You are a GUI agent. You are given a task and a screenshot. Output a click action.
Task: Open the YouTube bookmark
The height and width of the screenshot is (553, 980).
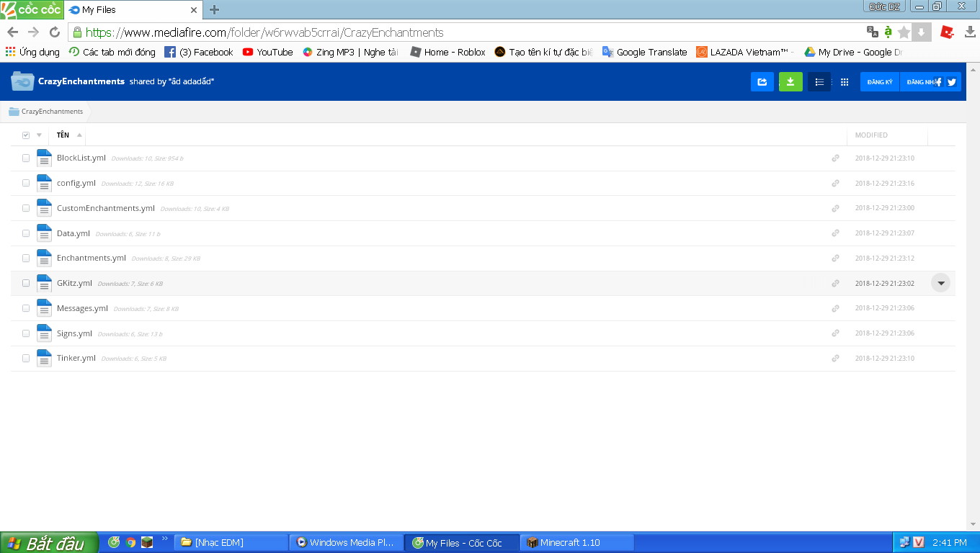[267, 52]
